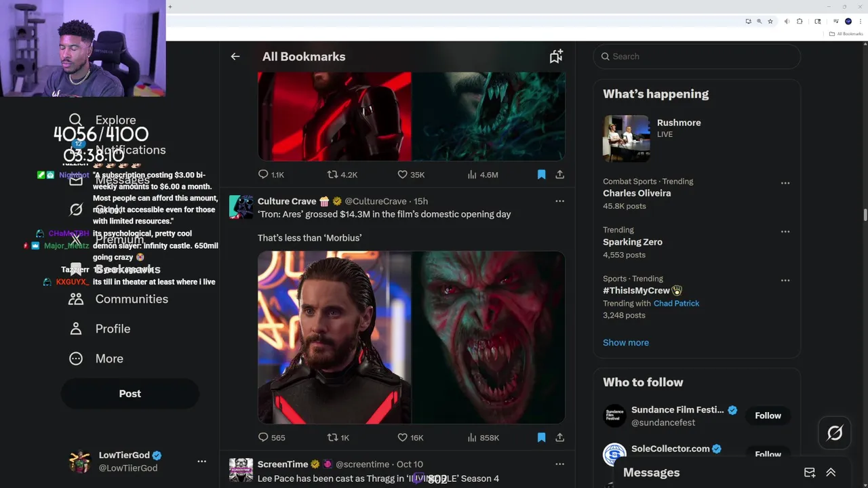Follow Sundance Film Festival
The image size is (868, 488).
pyautogui.click(x=768, y=415)
